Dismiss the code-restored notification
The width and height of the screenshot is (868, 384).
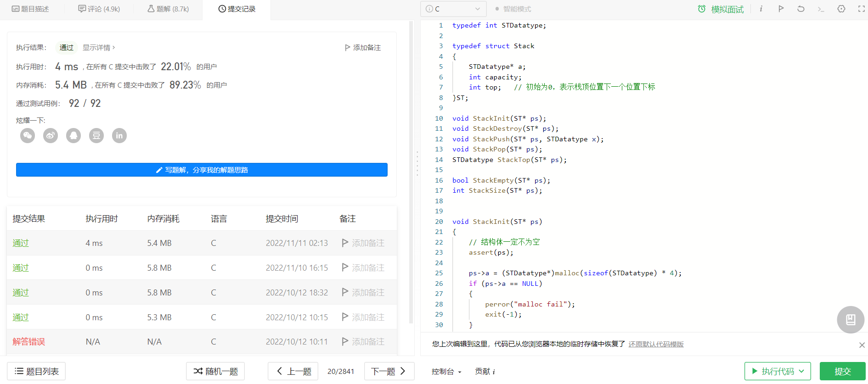pyautogui.click(x=862, y=345)
